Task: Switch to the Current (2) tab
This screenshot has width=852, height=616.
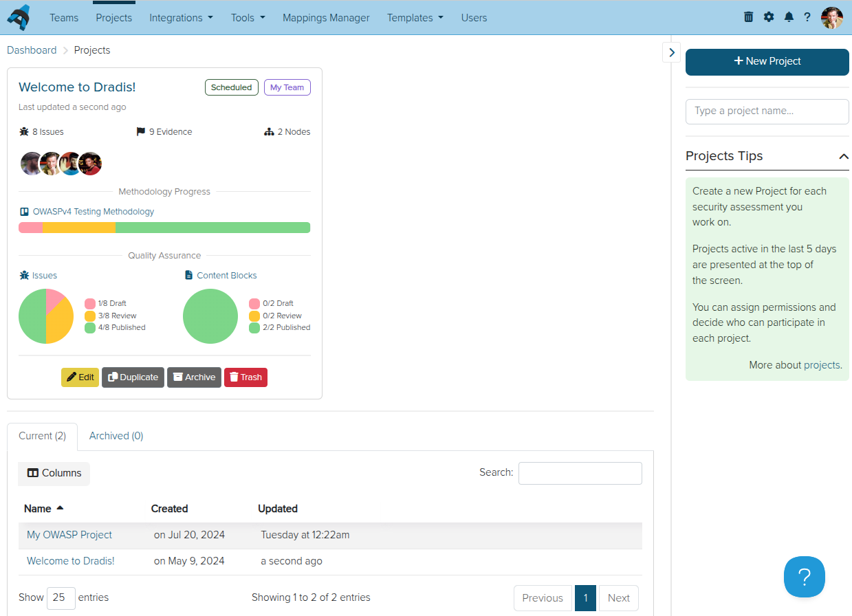Action: coord(43,437)
